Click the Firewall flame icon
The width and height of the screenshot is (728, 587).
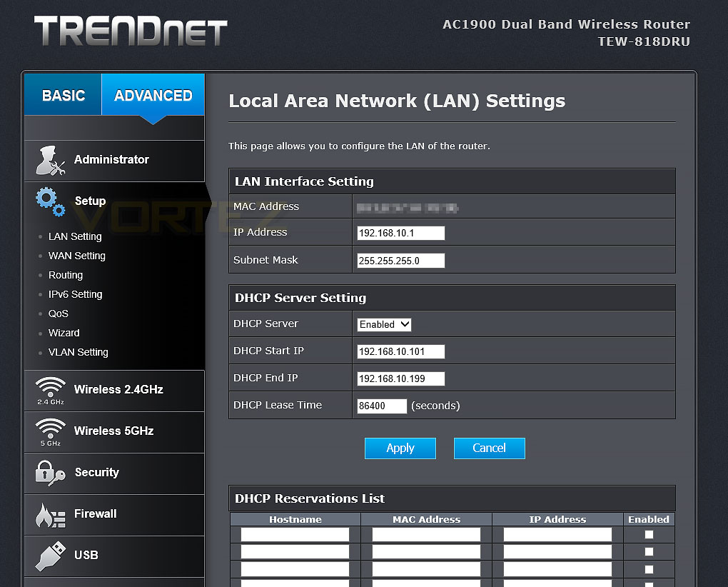[50, 515]
